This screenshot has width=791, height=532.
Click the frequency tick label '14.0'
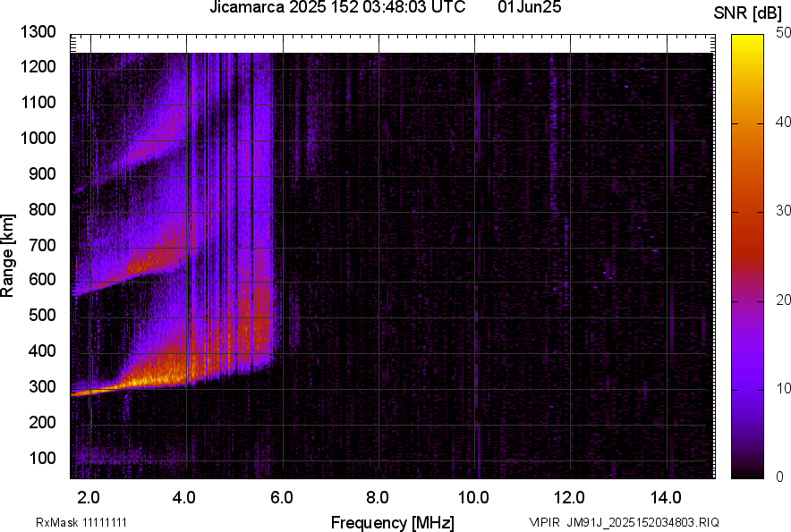click(x=666, y=498)
